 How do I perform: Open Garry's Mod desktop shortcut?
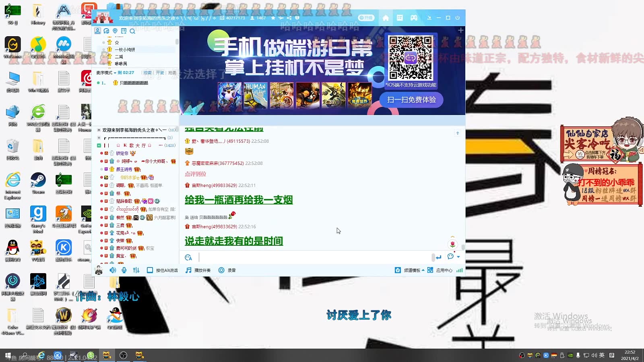pos(38,220)
